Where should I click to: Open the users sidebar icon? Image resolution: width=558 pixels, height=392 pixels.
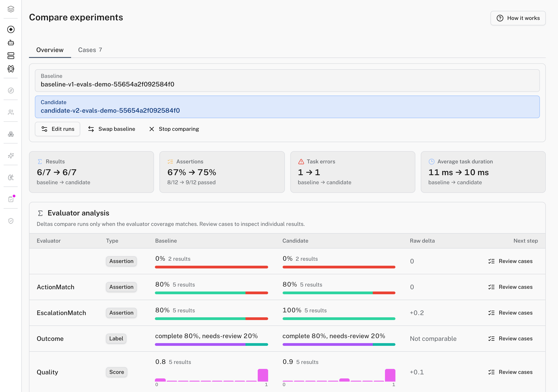point(11,112)
